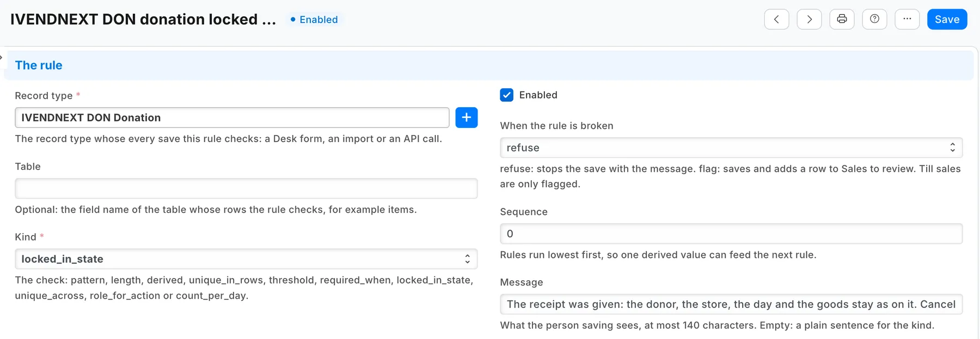Open the Kind dropdown locked_in_state
The height and width of the screenshot is (339, 980).
tap(246, 259)
